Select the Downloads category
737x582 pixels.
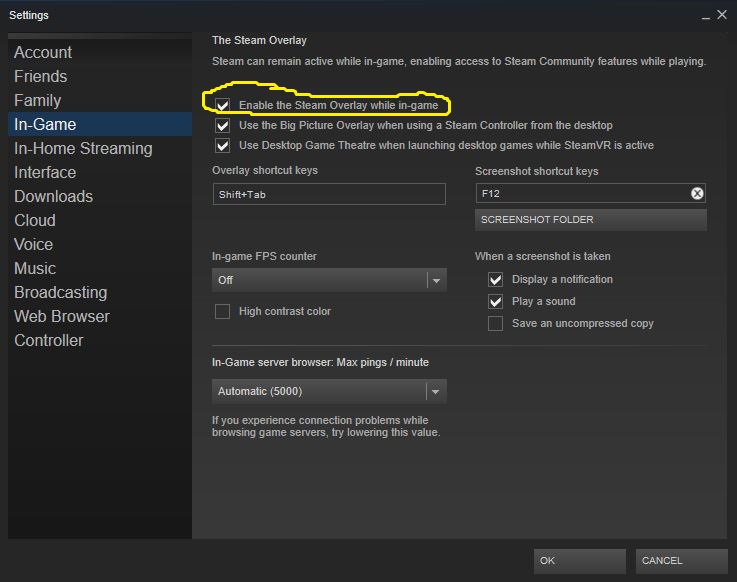coord(53,196)
